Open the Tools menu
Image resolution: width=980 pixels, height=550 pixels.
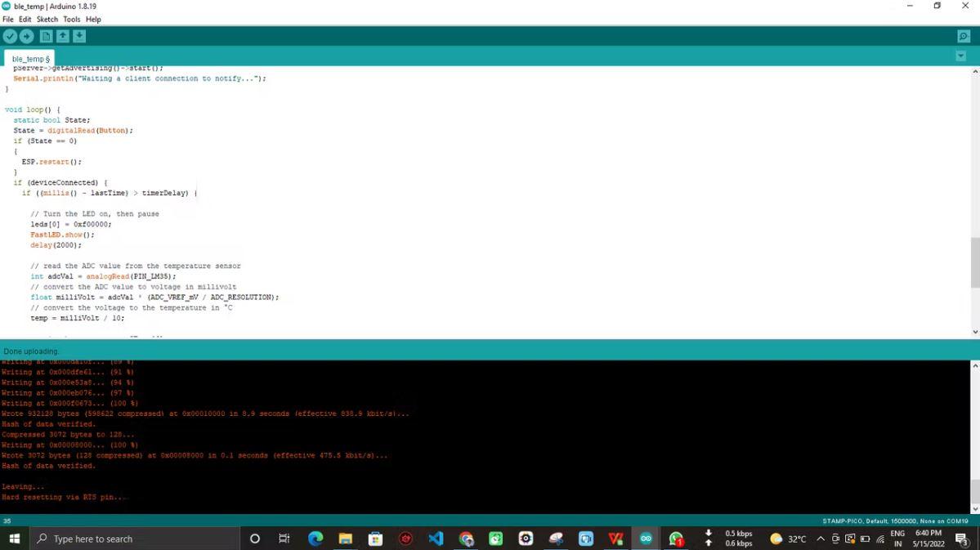click(72, 20)
